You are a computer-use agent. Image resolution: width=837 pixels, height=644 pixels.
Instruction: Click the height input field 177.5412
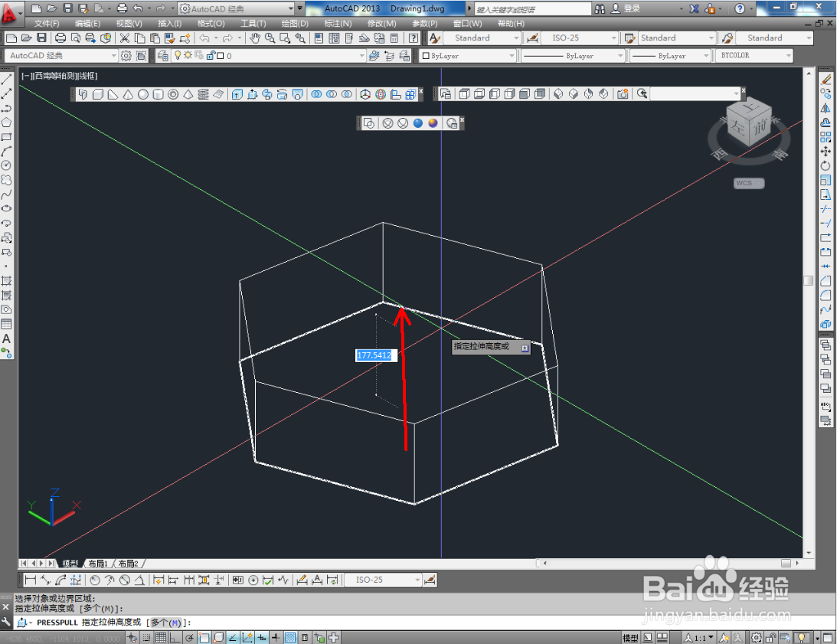pyautogui.click(x=376, y=355)
